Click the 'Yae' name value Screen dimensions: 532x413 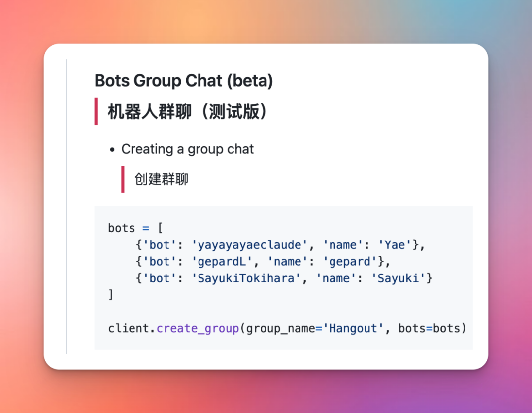click(x=395, y=245)
